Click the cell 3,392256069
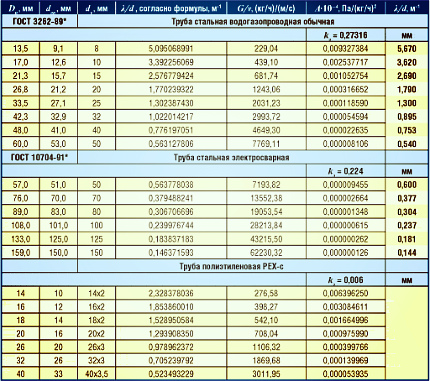This screenshot has height=381, width=430. (171, 62)
